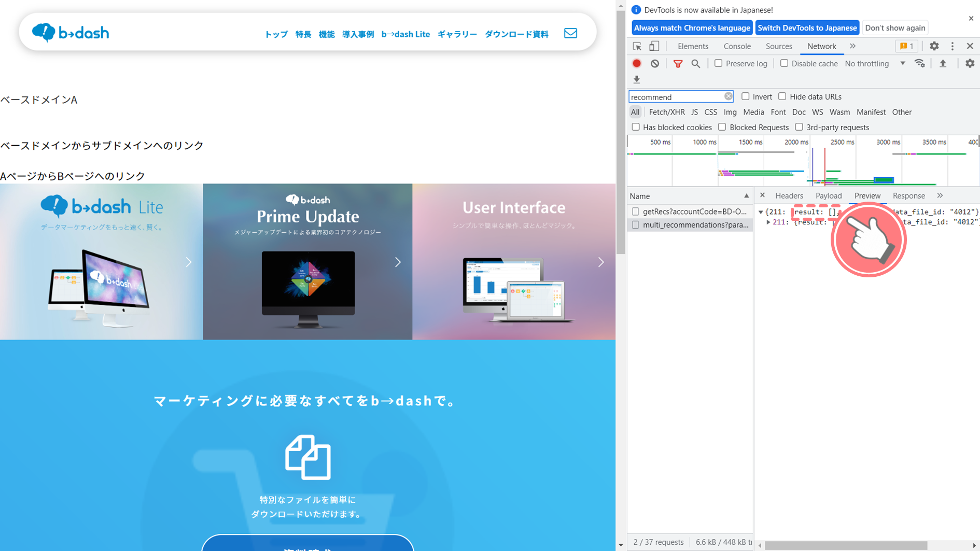This screenshot has width=980, height=551.
Task: Check the Invert filter checkbox
Action: point(745,96)
